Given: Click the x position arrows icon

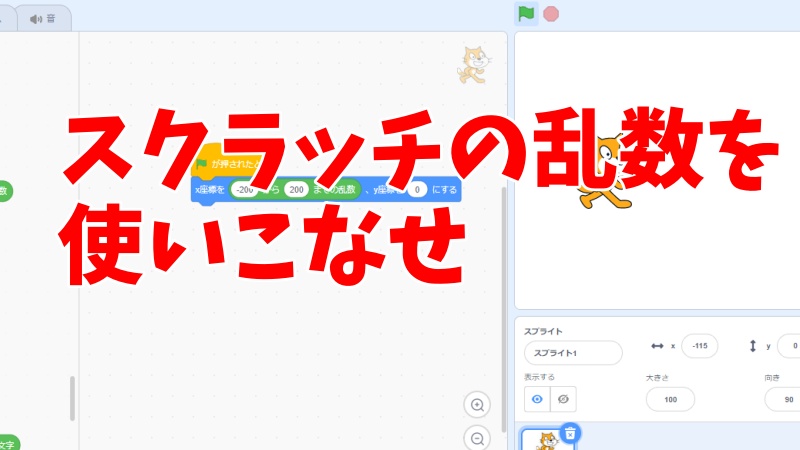Looking at the screenshot, I should point(657,346).
